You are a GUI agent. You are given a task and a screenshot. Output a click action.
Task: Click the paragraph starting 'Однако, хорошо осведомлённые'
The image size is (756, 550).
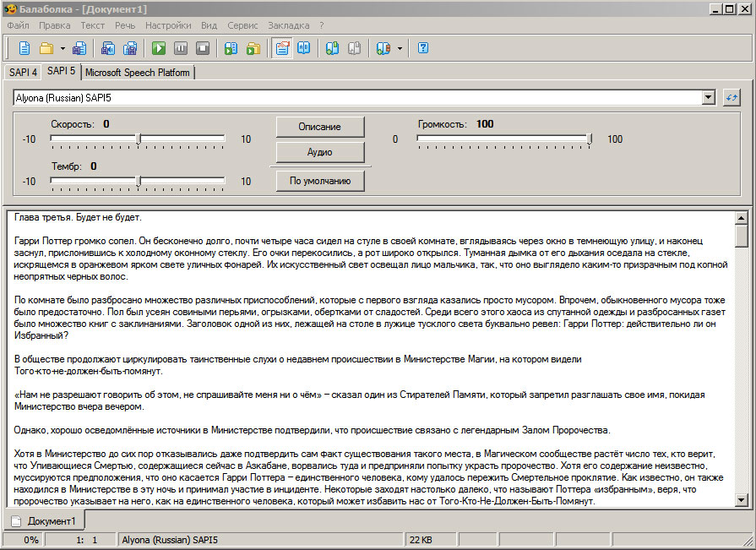click(x=312, y=431)
